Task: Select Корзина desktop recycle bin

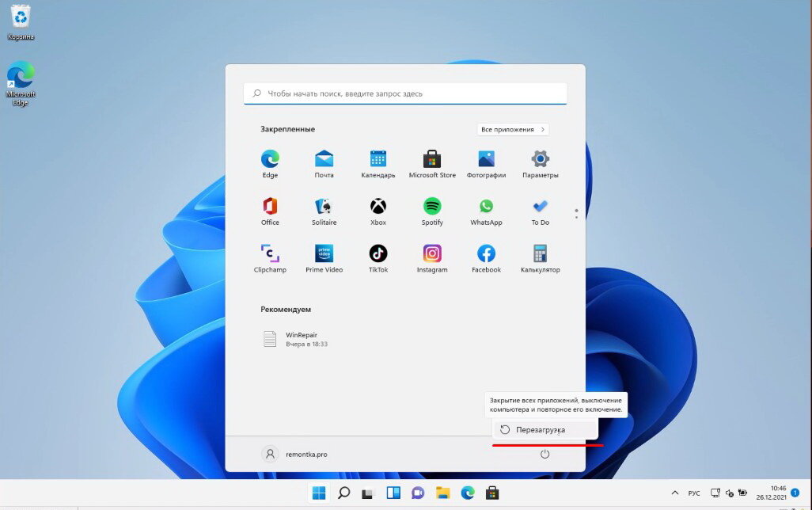Action: coord(21,22)
